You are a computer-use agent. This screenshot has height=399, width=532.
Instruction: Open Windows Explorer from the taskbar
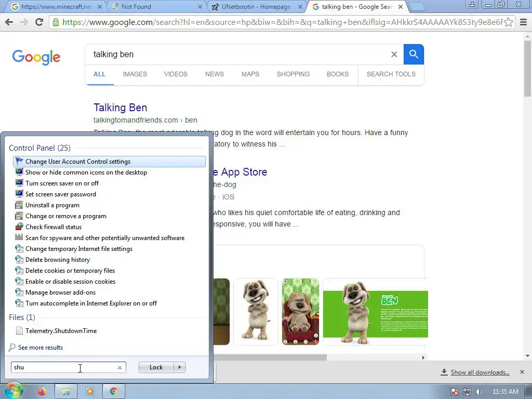pyautogui.click(x=66, y=392)
